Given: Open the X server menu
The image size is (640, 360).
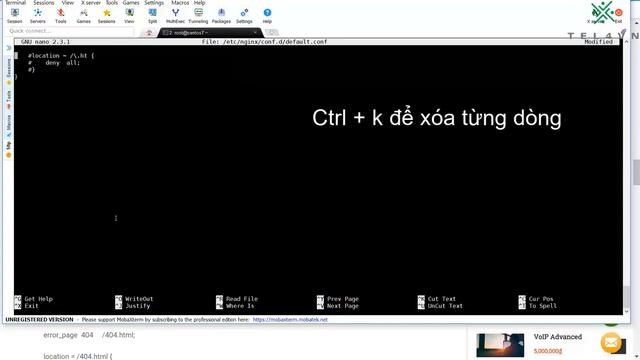Looking at the screenshot, I should [x=91, y=2].
